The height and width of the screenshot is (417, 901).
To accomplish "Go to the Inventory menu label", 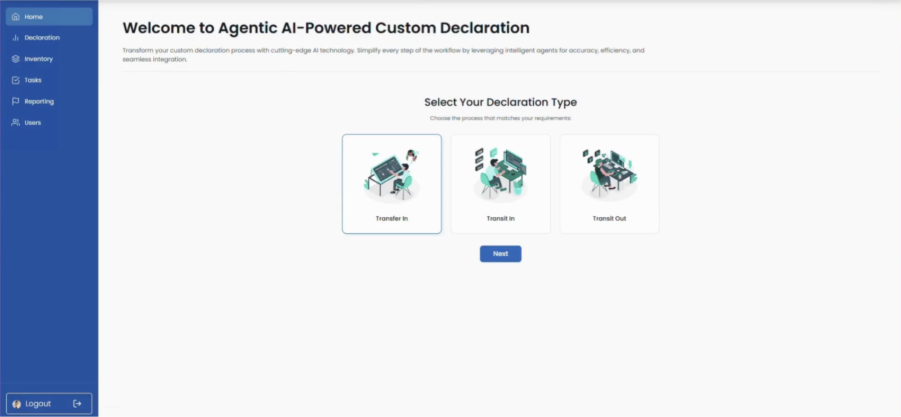I will (39, 59).
